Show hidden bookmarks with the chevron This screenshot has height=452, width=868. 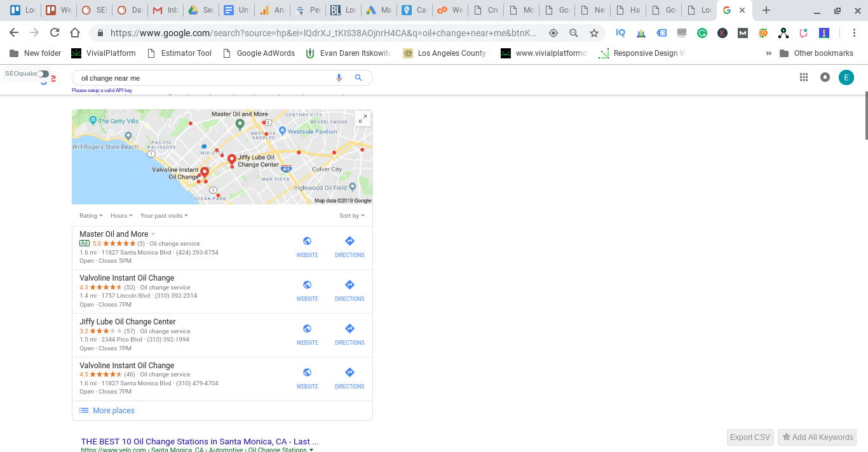(x=769, y=53)
